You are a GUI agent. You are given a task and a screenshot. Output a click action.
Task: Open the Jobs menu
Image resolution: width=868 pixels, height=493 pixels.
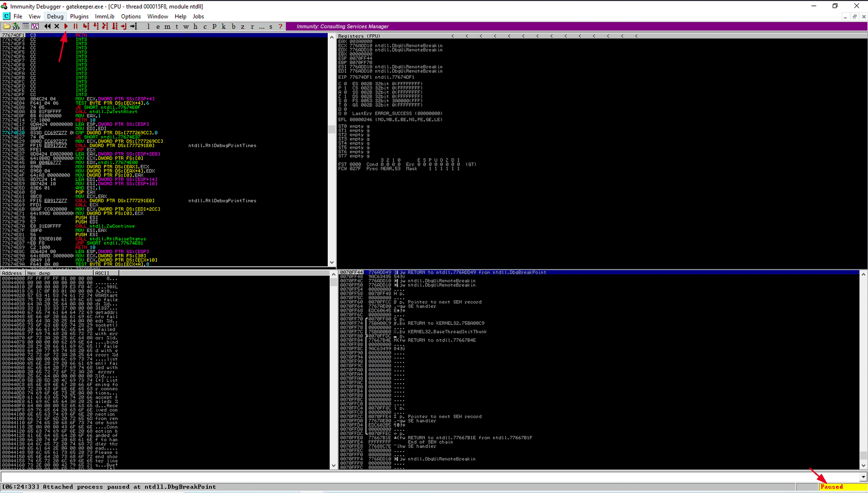click(x=199, y=16)
